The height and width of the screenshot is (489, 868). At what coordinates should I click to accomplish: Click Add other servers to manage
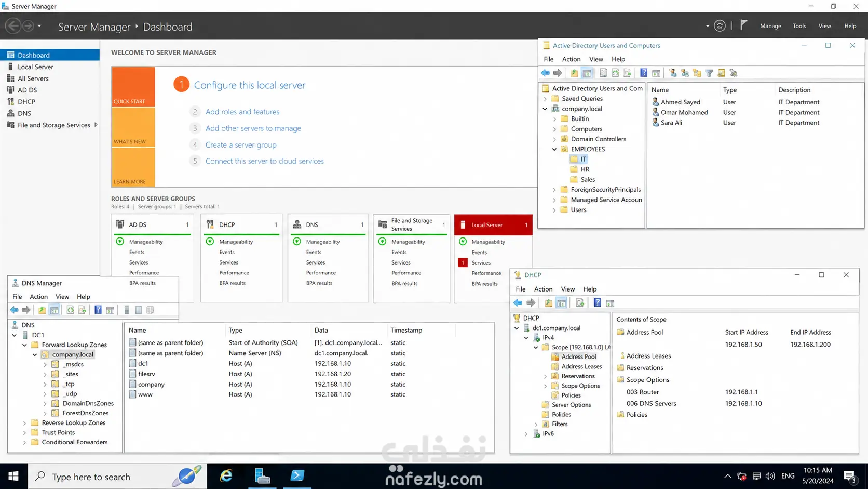pyautogui.click(x=253, y=128)
